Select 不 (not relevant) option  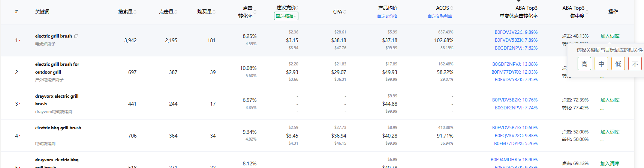635,64
